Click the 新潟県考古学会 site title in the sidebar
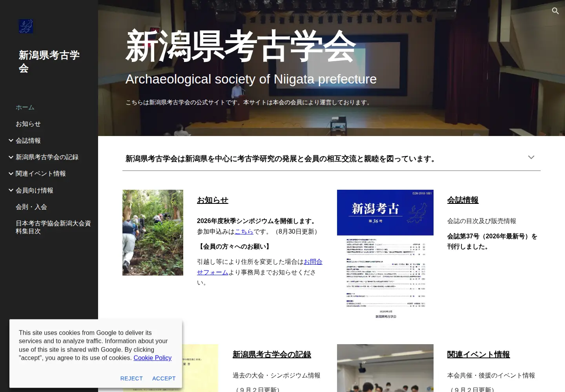This screenshot has height=392, width=565. pos(49,62)
